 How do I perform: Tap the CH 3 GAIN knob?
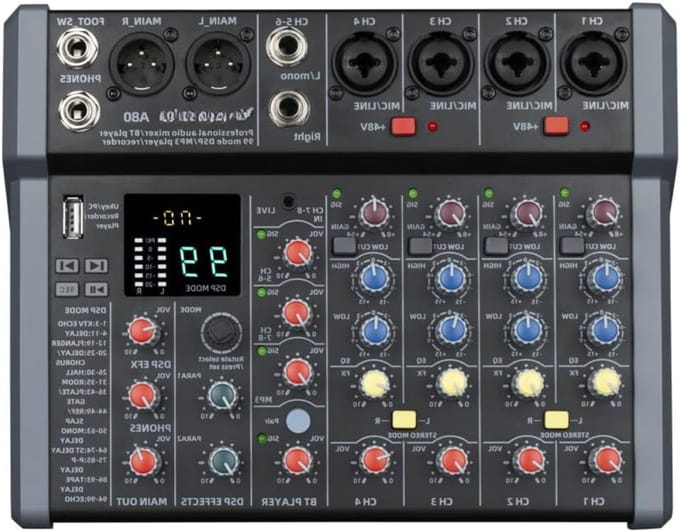(452, 213)
